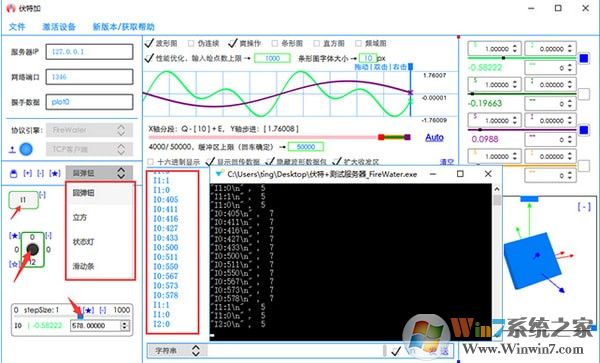The width and height of the screenshot is (600, 363).
Task: Click the Auto link
Action: pos(434,137)
